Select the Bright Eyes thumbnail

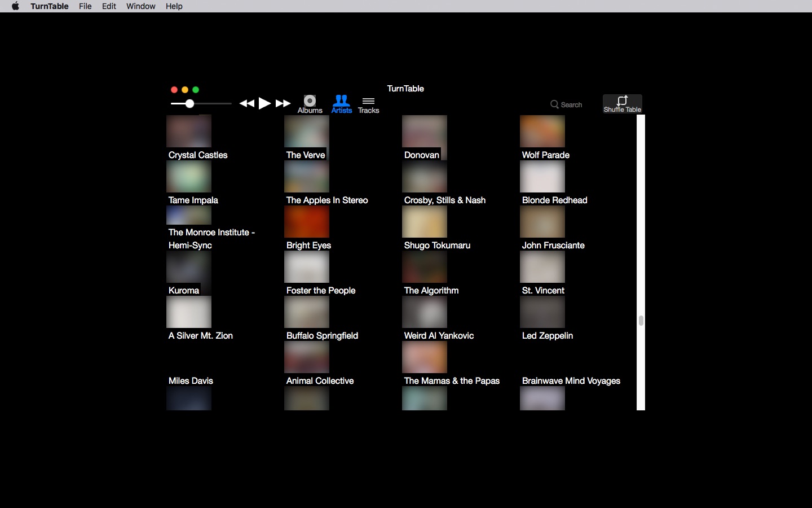click(307, 221)
